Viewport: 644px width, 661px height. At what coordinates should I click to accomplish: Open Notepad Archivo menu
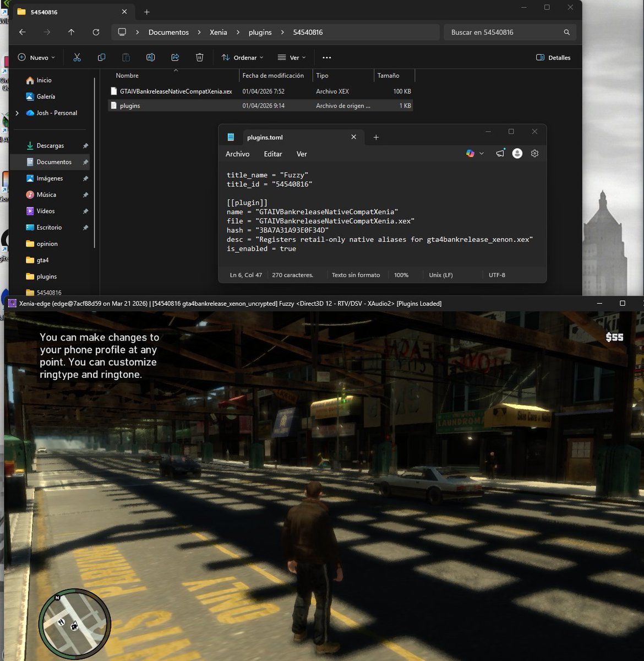click(237, 154)
